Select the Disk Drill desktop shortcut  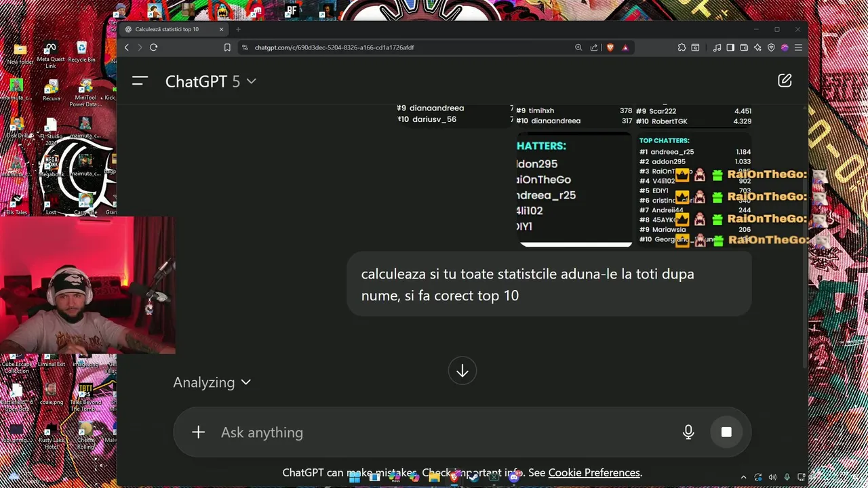point(17,127)
